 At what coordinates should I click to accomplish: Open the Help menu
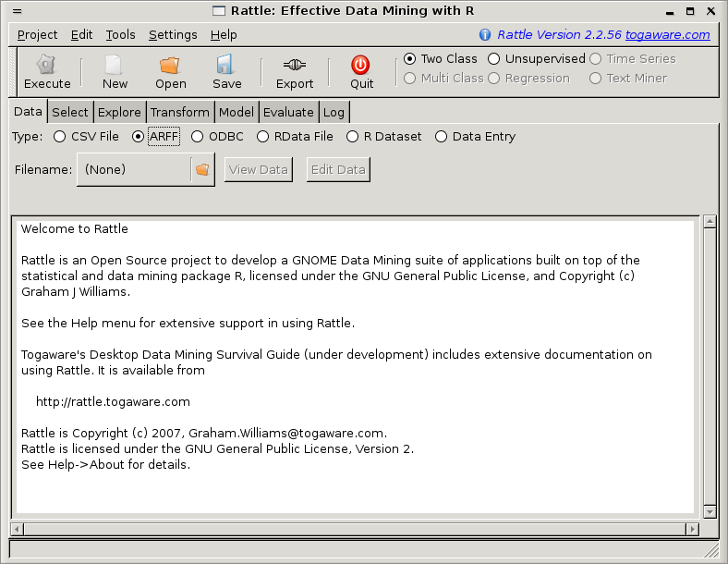click(224, 35)
